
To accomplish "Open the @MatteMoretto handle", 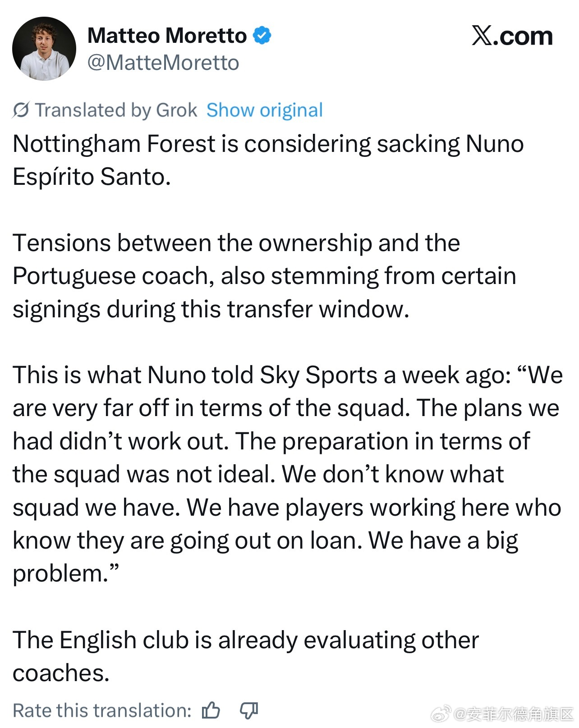I will (x=163, y=63).
